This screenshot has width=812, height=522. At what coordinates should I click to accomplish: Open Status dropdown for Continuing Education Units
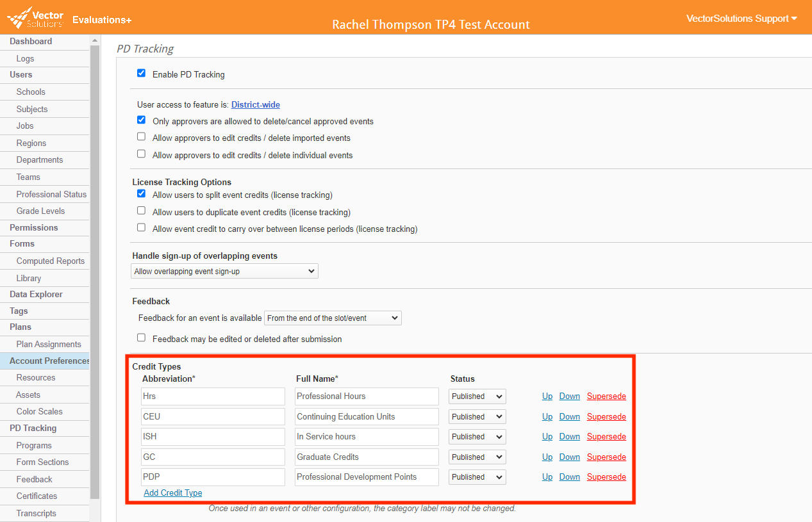tap(477, 417)
